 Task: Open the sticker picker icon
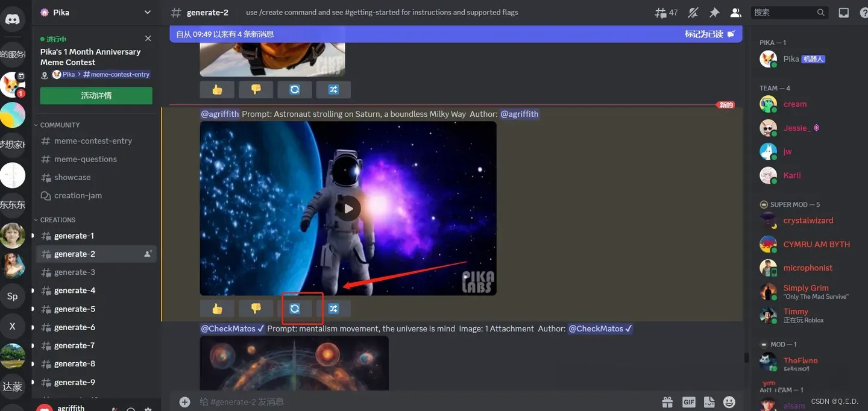point(709,402)
